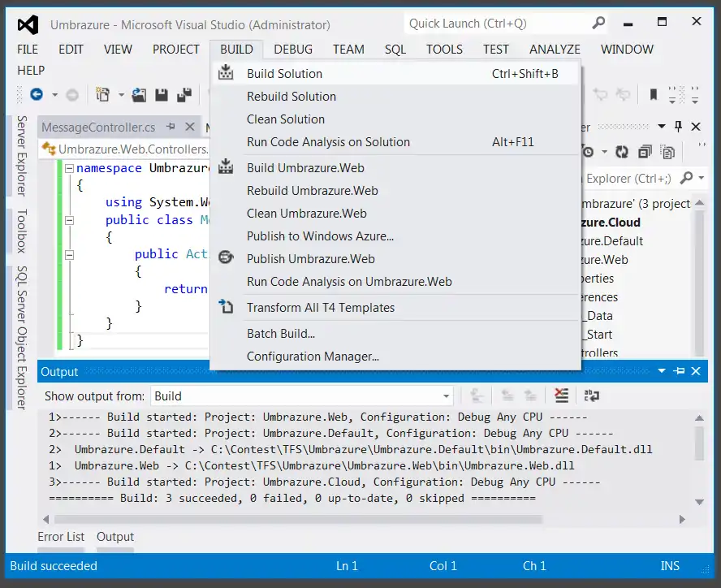Pin the MessageController.cs tab
The height and width of the screenshot is (588, 721).
[171, 126]
